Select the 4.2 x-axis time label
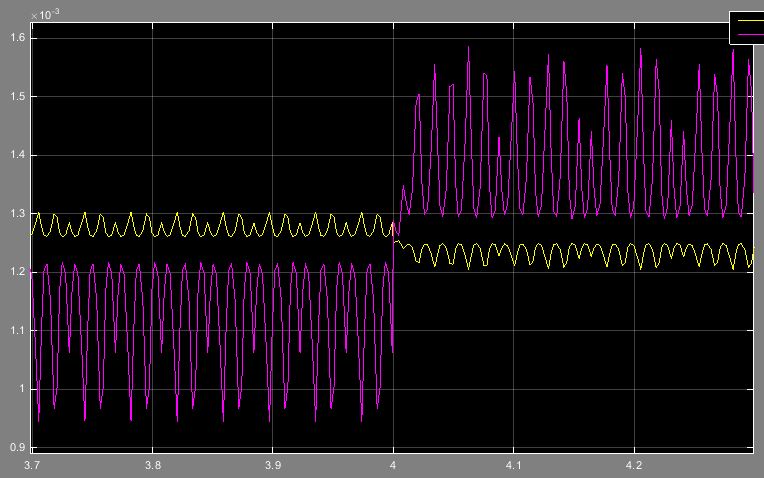This screenshot has height=478, width=764. point(633,465)
